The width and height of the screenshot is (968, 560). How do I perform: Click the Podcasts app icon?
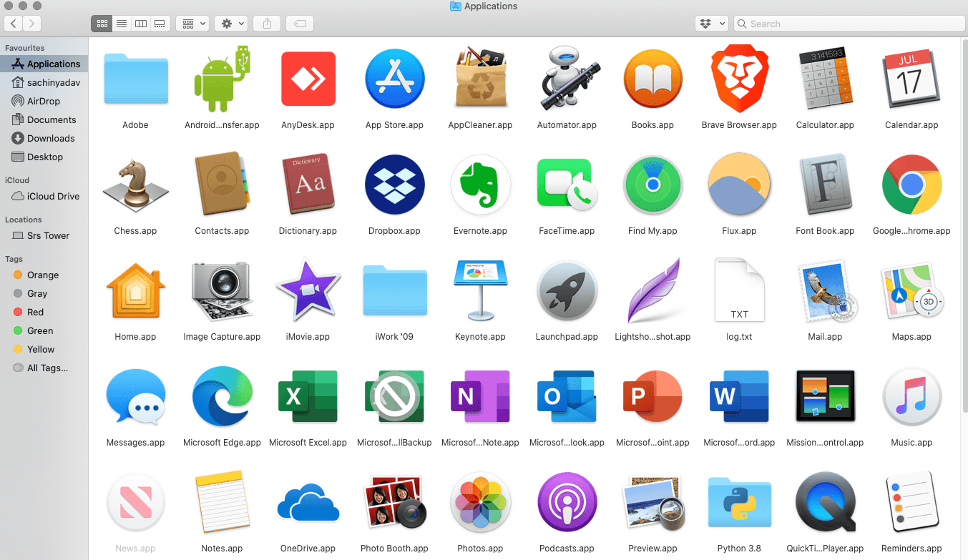tap(567, 502)
